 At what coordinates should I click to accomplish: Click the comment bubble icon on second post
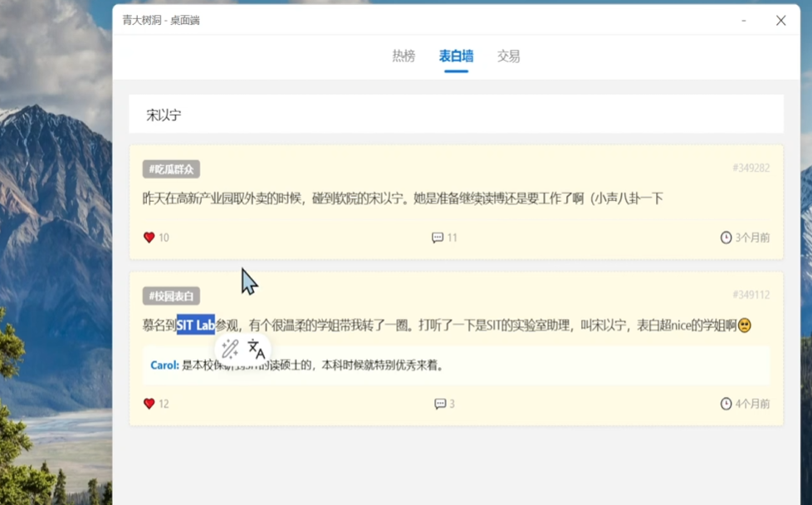pyautogui.click(x=438, y=404)
